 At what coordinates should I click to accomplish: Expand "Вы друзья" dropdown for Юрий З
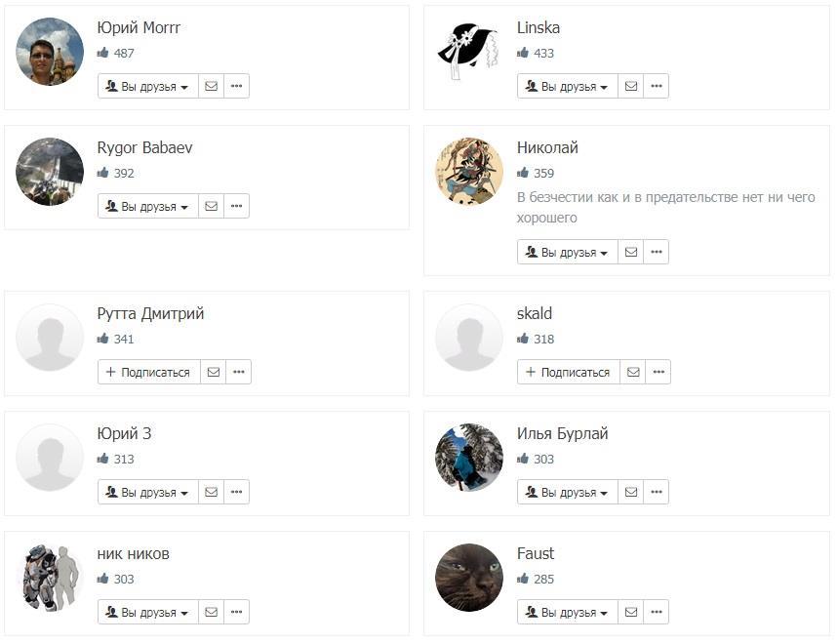click(x=148, y=492)
